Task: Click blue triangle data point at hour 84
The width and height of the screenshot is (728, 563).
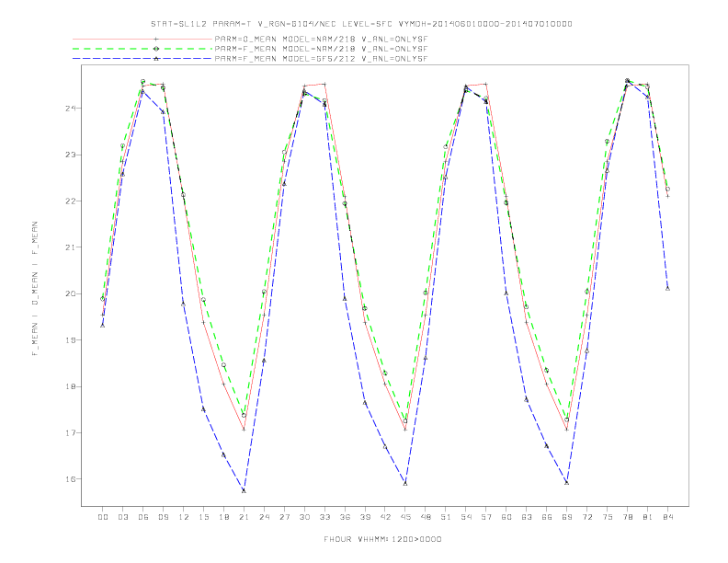Action: point(667,289)
